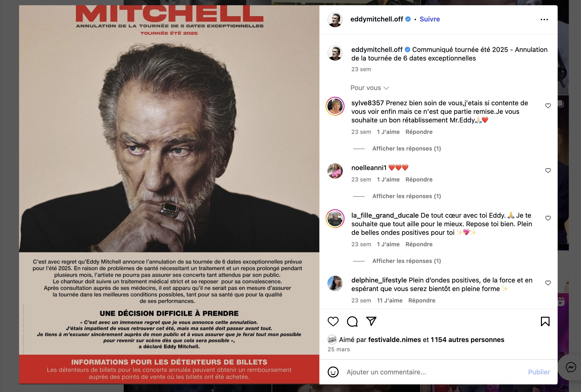The image size is (581, 392).
Task: Open emoji picker in comment box
Action: [333, 372]
